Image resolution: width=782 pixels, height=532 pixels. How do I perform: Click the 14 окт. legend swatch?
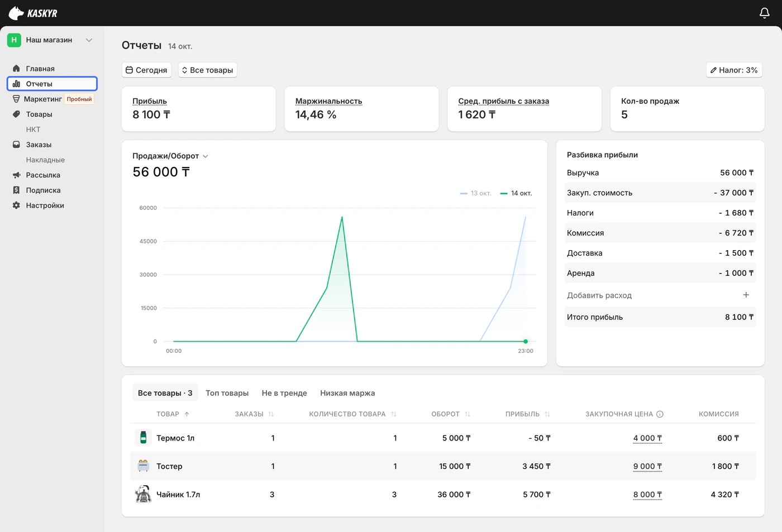coord(504,193)
